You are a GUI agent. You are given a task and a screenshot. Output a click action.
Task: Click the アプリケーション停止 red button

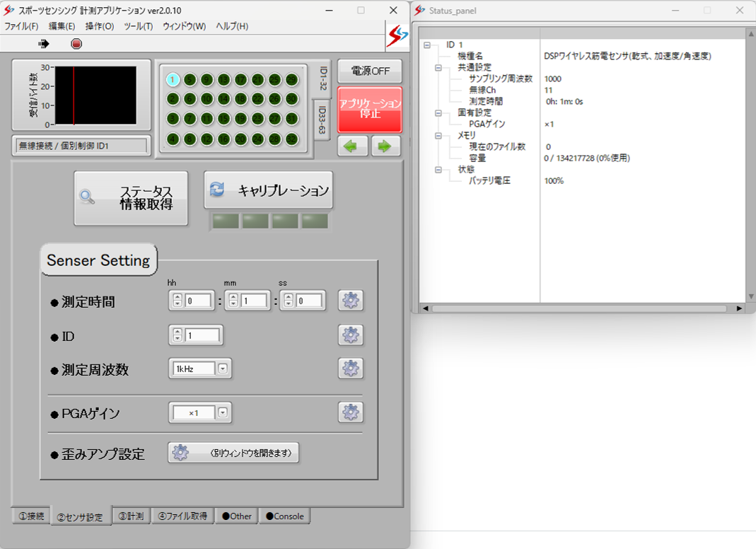[370, 109]
